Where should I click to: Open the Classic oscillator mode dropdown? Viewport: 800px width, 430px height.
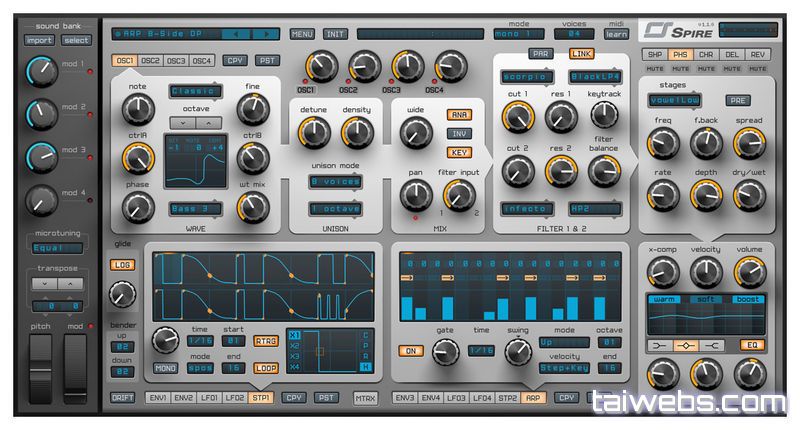[x=194, y=91]
